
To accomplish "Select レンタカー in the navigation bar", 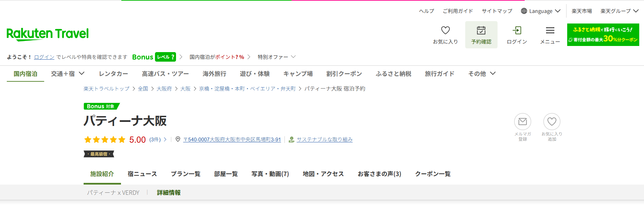I will tap(114, 74).
